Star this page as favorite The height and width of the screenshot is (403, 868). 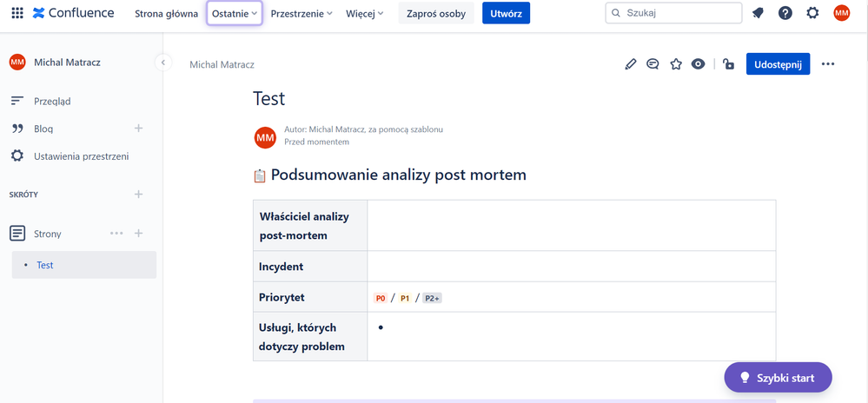676,64
